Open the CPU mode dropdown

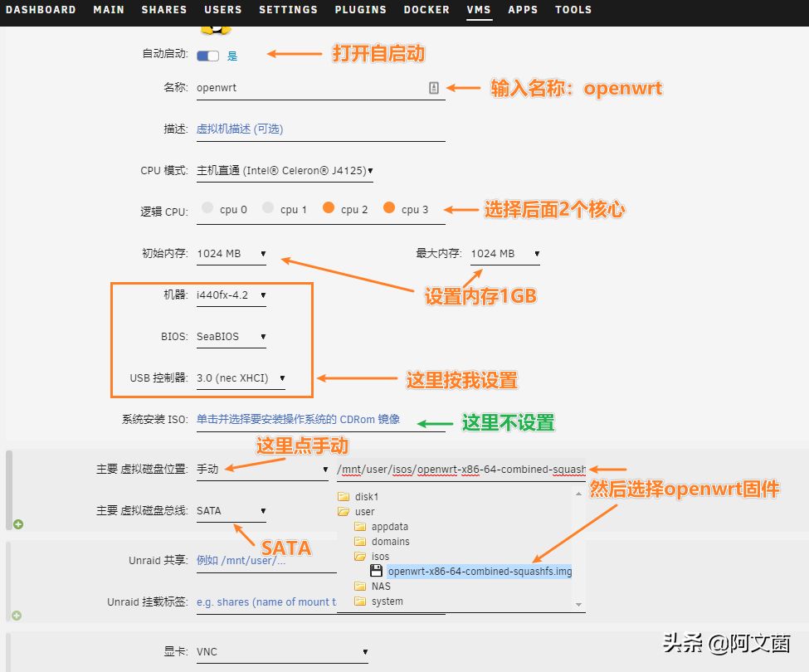point(285,171)
